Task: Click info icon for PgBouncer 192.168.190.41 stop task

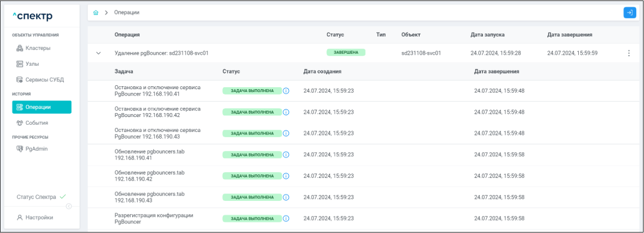Action: tap(286, 91)
